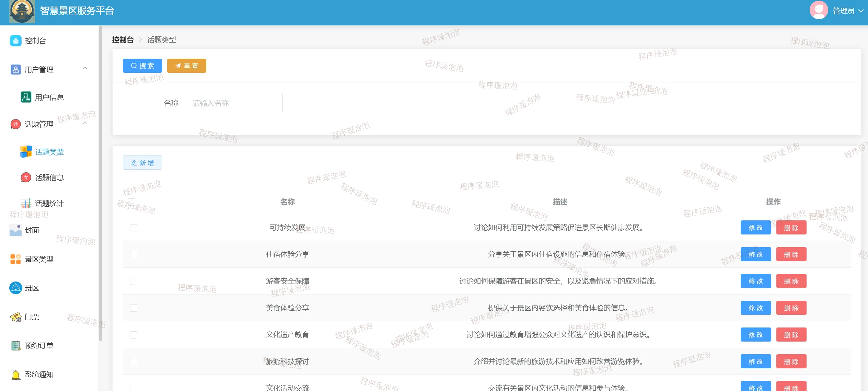The width and height of the screenshot is (868, 391).
Task: Click the 系统通知 bell icon
Action: click(x=15, y=374)
